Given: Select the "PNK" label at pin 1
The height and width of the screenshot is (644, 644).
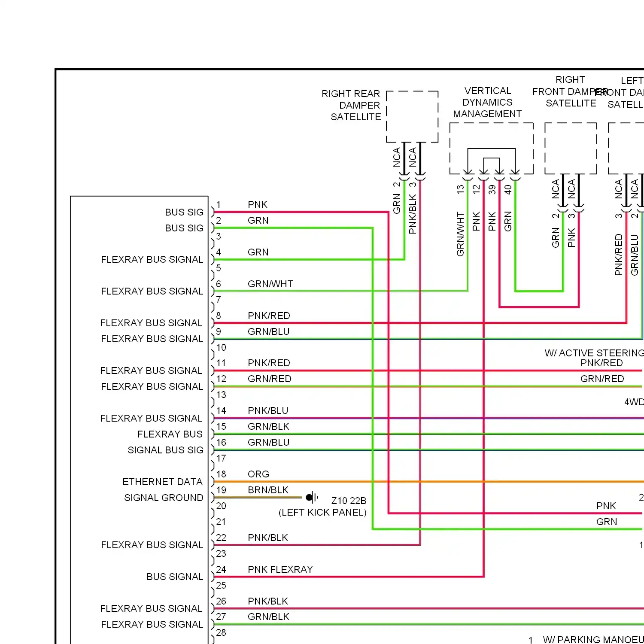Looking at the screenshot, I should tap(258, 204).
